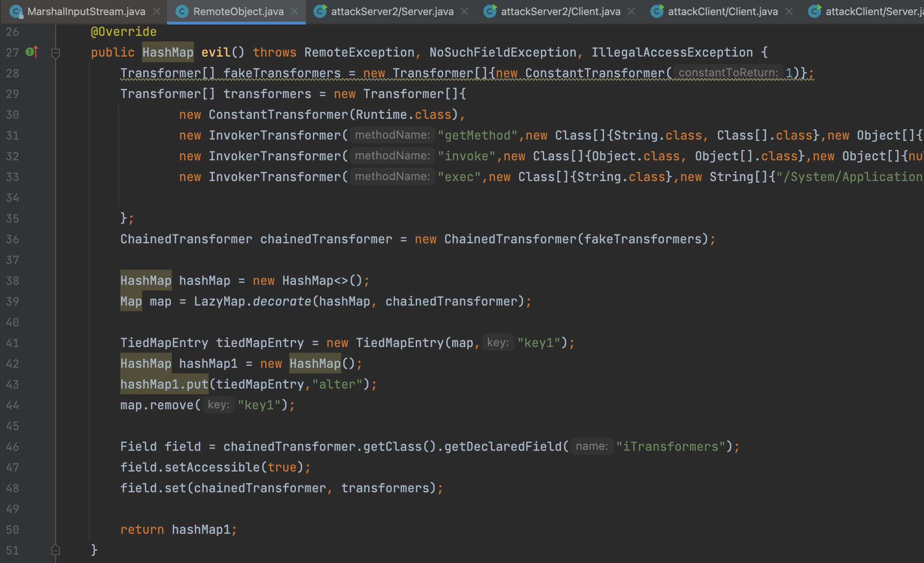The image size is (924, 563).
Task: Click the closing fold marker on line 51
Action: point(56,550)
